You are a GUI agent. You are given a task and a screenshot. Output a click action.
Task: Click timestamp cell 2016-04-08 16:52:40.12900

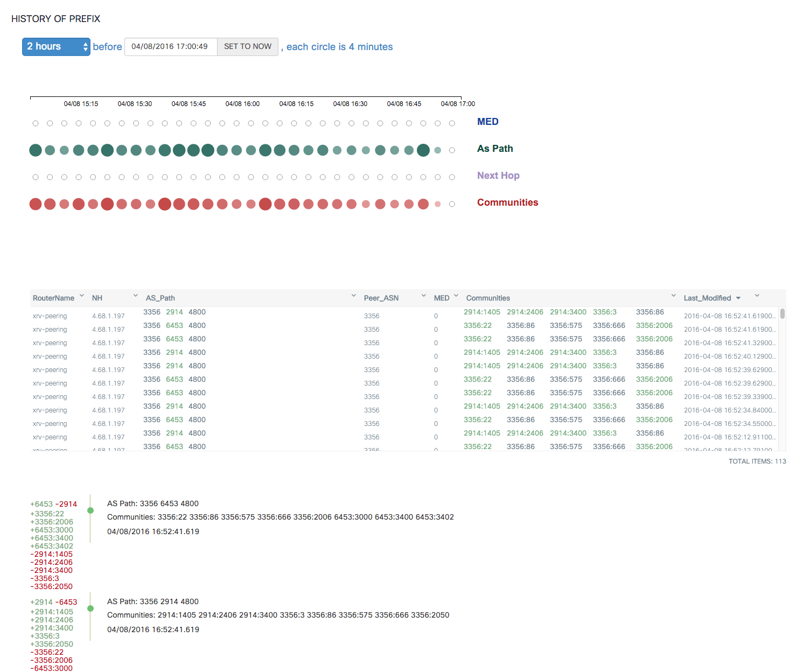[730, 356]
